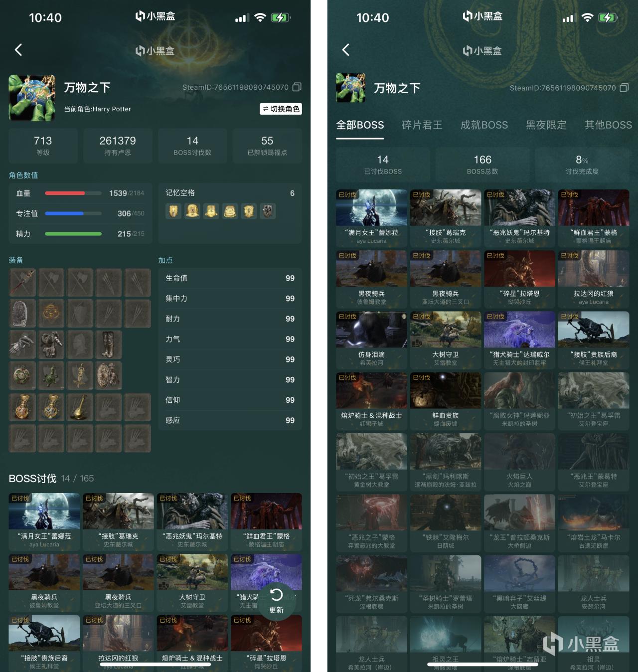Screen dimensions: 638x672
Task: Open the golden horn item slot
Action: (x=80, y=407)
